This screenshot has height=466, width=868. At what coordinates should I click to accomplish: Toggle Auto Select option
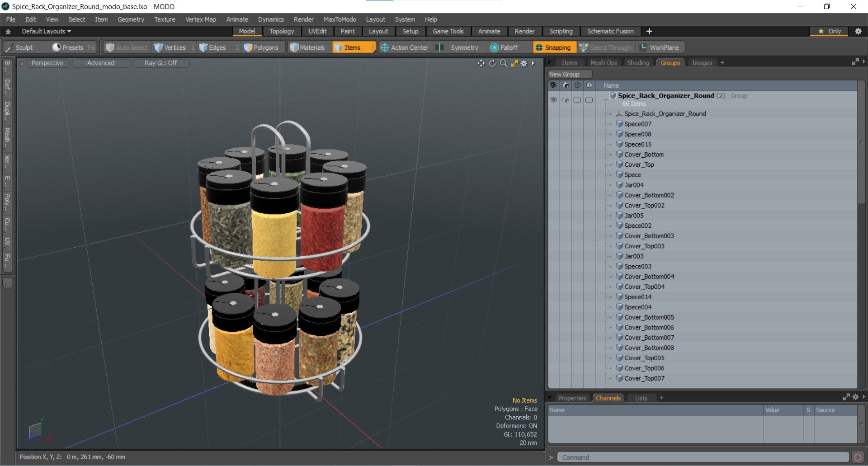pos(127,47)
